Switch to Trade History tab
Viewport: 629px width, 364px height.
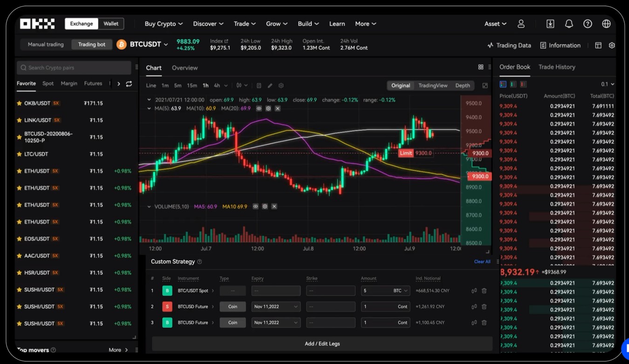(557, 67)
